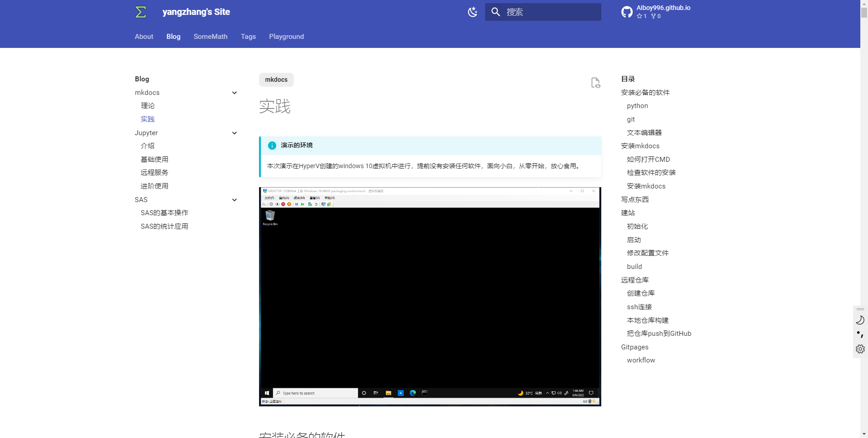
Task: Open the gear settings in the floating side panel
Action: click(x=860, y=349)
